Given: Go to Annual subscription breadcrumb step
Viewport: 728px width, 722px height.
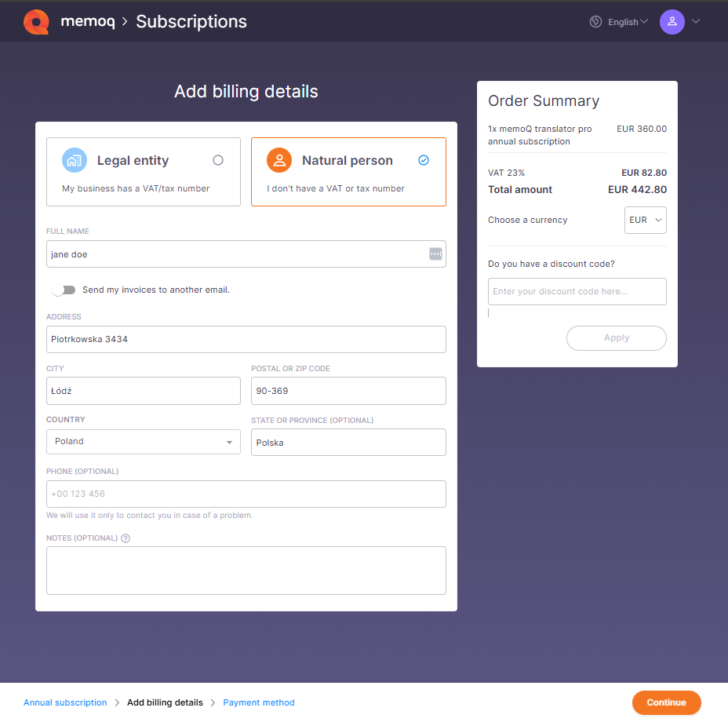Looking at the screenshot, I should pos(65,702).
